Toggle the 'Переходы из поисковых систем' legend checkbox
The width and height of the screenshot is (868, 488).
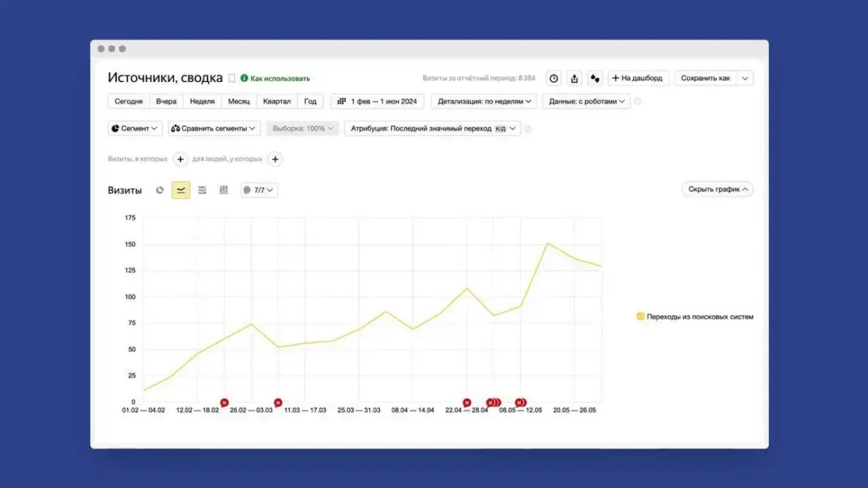(640, 317)
